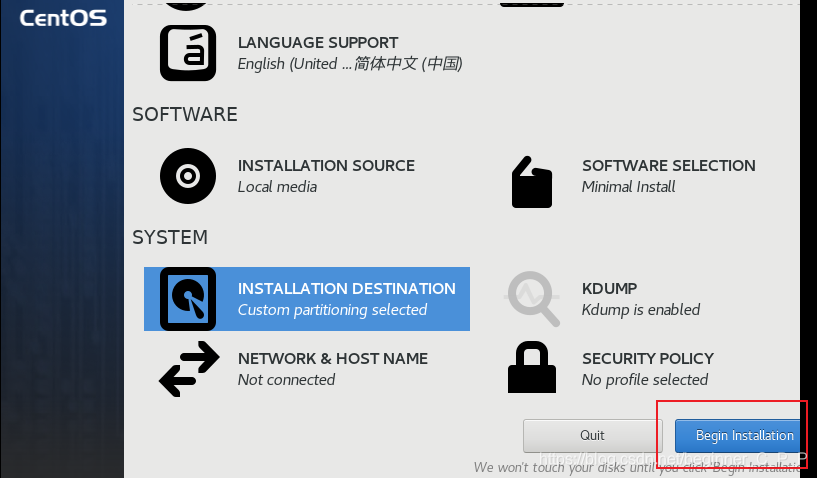Select INSTALLATION SOURCE title text
The width and height of the screenshot is (817, 478).
coord(326,166)
